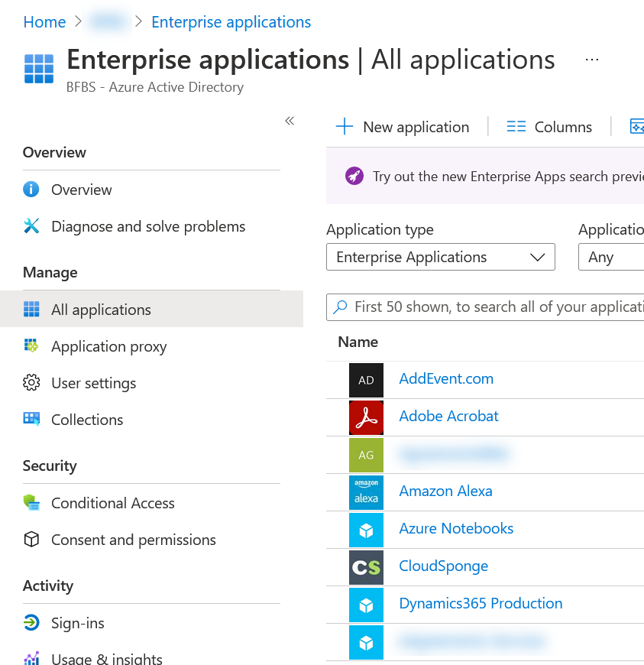
Task: Click the plus icon for New application
Action: [x=345, y=126]
